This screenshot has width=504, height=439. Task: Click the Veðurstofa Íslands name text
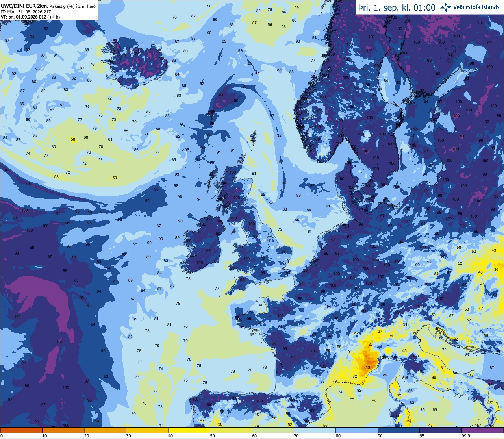(x=476, y=7)
